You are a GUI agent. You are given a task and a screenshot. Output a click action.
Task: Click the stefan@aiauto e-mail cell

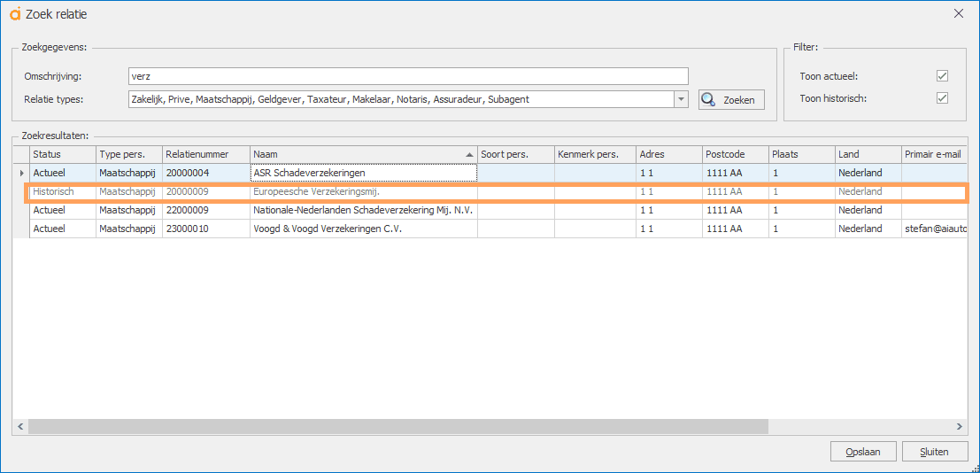934,229
